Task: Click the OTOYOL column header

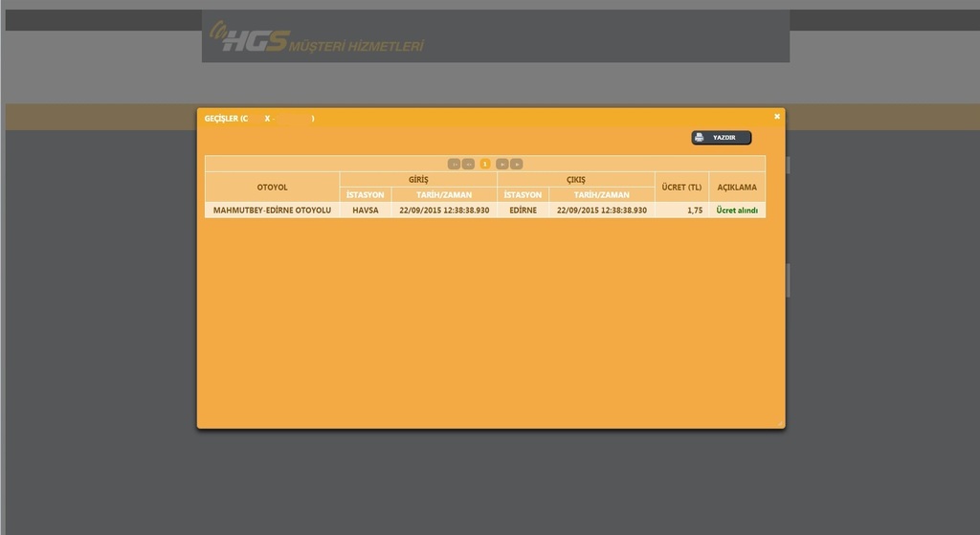Action: point(272,187)
